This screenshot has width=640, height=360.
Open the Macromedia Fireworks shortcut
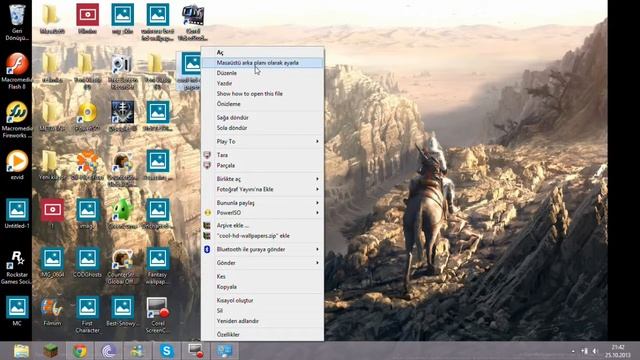click(17, 120)
